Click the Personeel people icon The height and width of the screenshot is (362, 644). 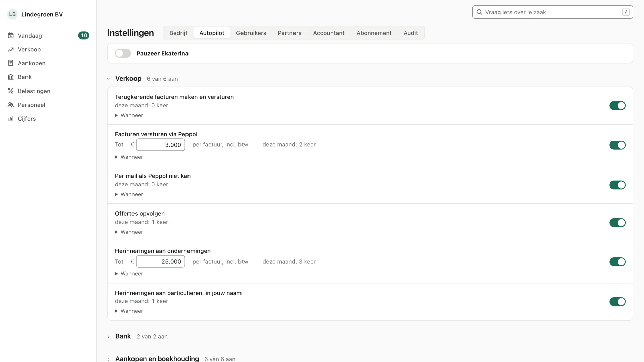[x=11, y=105]
